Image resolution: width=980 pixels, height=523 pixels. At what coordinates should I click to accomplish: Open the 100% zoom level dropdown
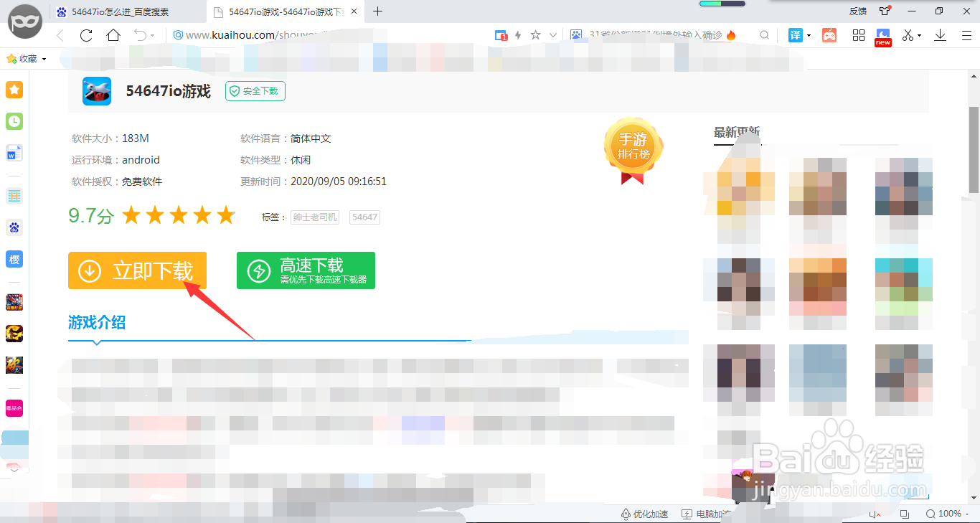(949, 514)
